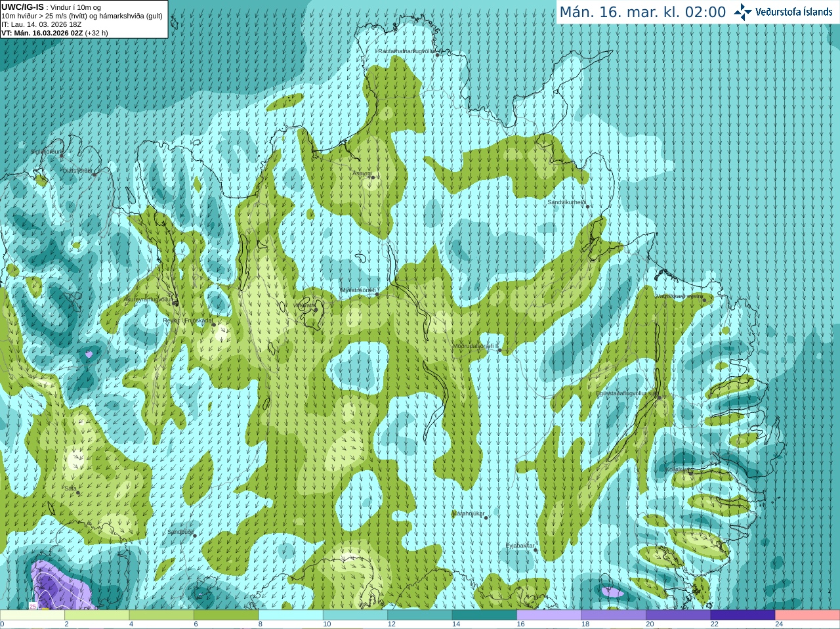Click the Eyjabakkar station label
This screenshot has width=840, height=629.
(520, 546)
